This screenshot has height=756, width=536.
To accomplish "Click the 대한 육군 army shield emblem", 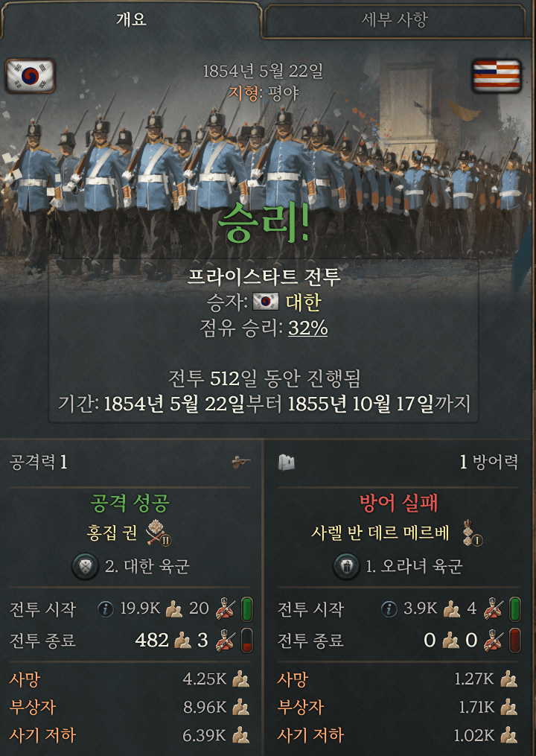I will tap(86, 567).
